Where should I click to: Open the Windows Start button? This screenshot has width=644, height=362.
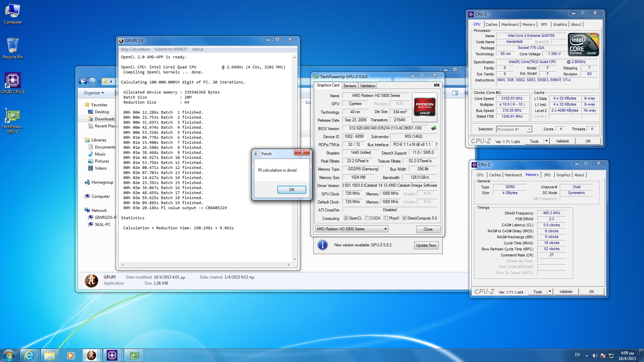tap(9, 355)
